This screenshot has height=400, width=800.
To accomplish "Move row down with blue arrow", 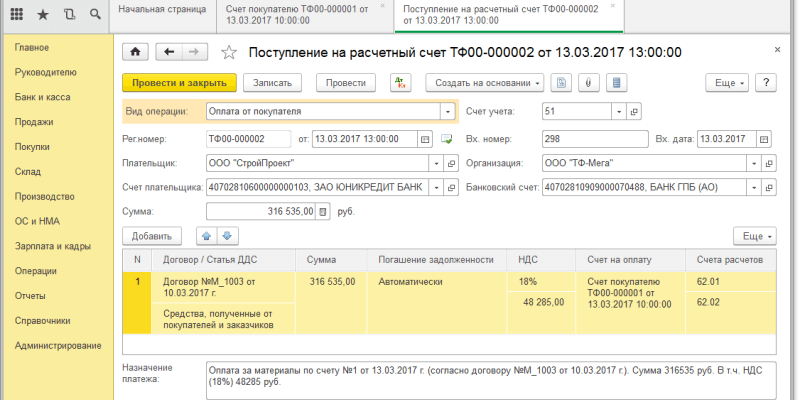I will coord(228,236).
